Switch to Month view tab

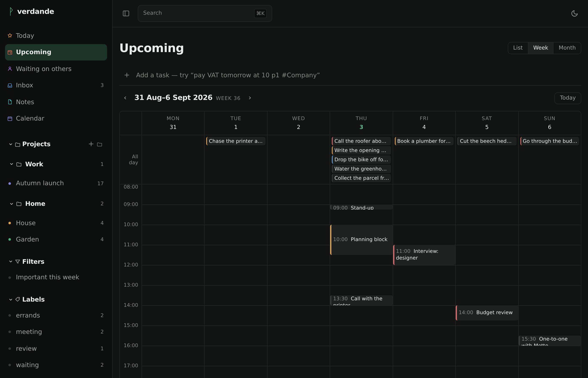[567, 48]
